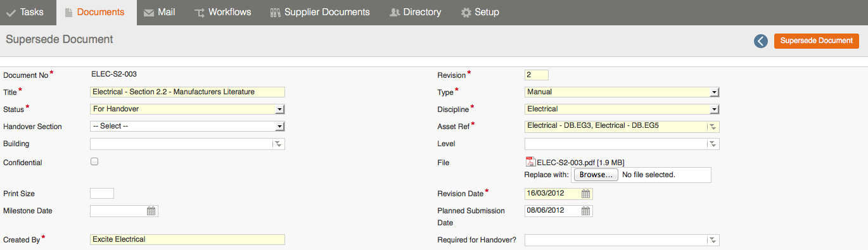The height and width of the screenshot is (250, 868).
Task: Go to the Mail envelope tab
Action: [x=159, y=12]
